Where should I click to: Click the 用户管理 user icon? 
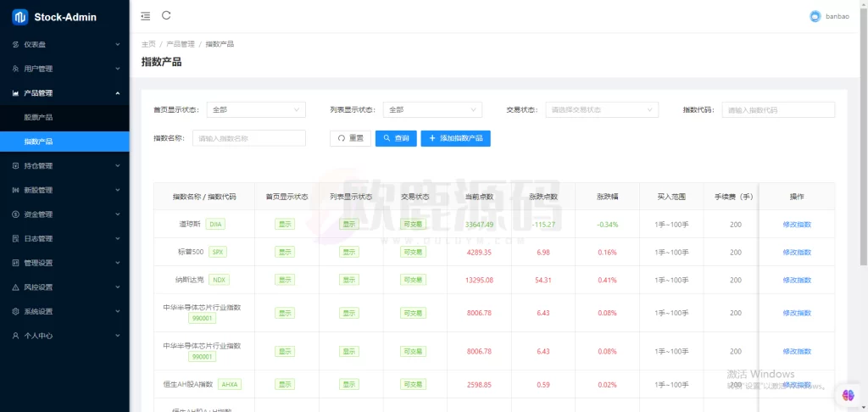[x=15, y=69]
